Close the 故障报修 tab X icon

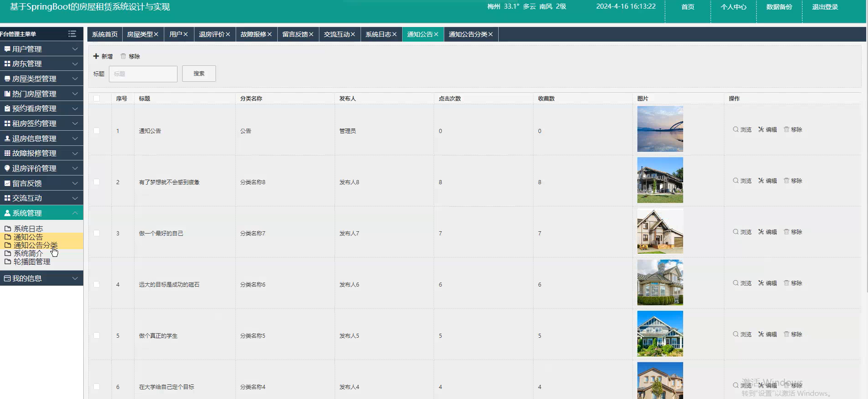pos(270,34)
